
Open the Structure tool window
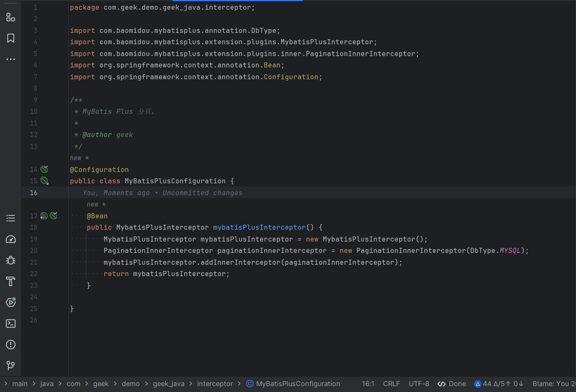[11, 17]
